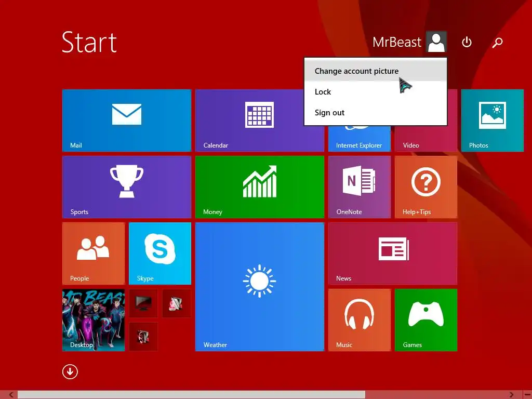
Task: Click the search magnifier icon
Action: tap(497, 43)
